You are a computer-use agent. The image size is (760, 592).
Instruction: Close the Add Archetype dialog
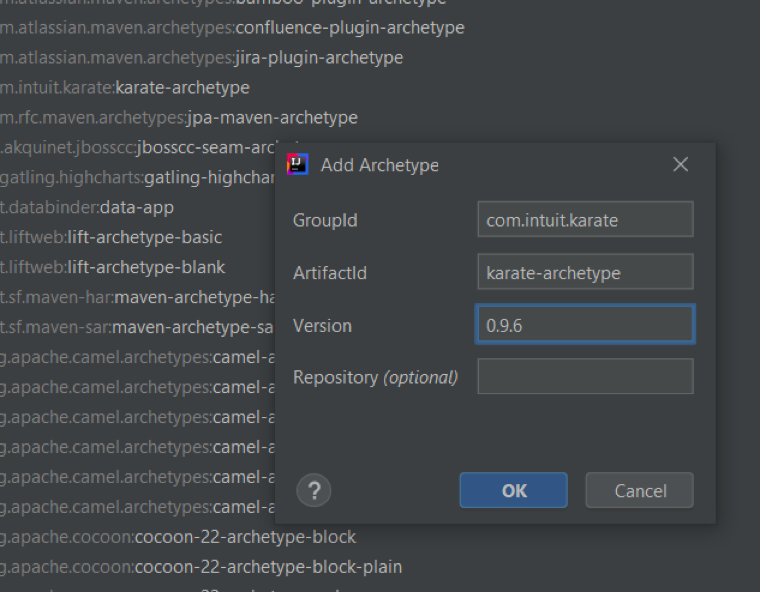681,164
